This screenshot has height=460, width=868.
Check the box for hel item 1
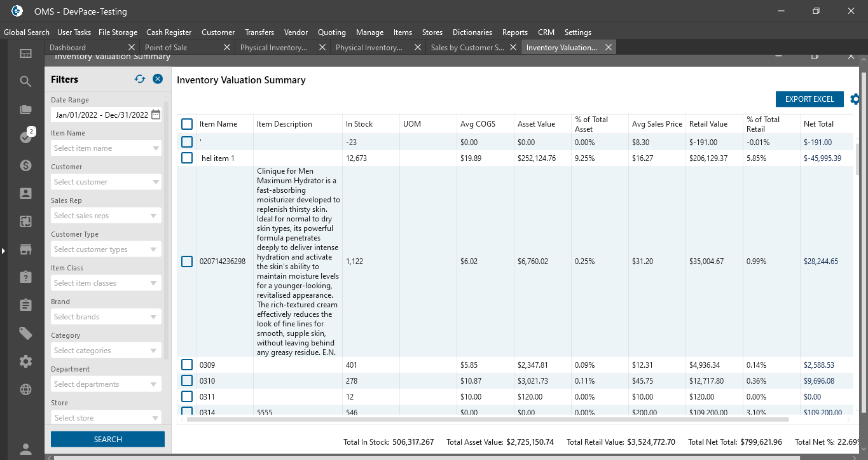tap(187, 158)
